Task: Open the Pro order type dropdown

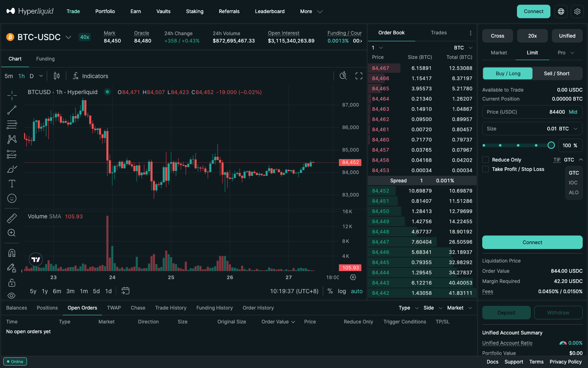Action: pyautogui.click(x=566, y=53)
